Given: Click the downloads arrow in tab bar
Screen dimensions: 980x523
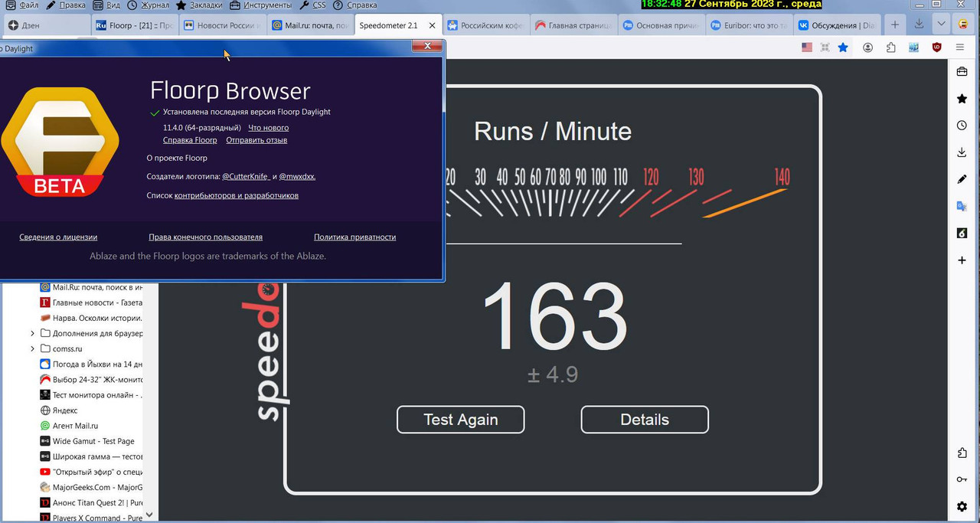Looking at the screenshot, I should (x=919, y=25).
